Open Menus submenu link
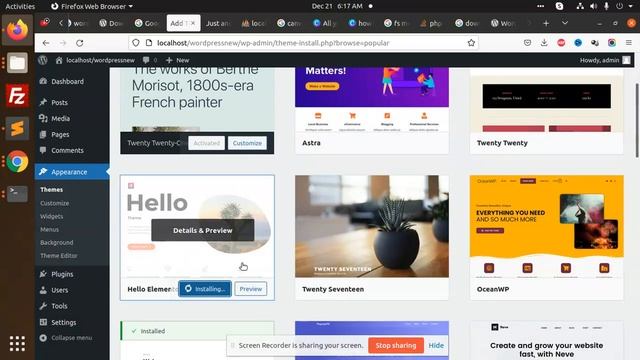Image resolution: width=640 pixels, height=360 pixels. click(49, 229)
